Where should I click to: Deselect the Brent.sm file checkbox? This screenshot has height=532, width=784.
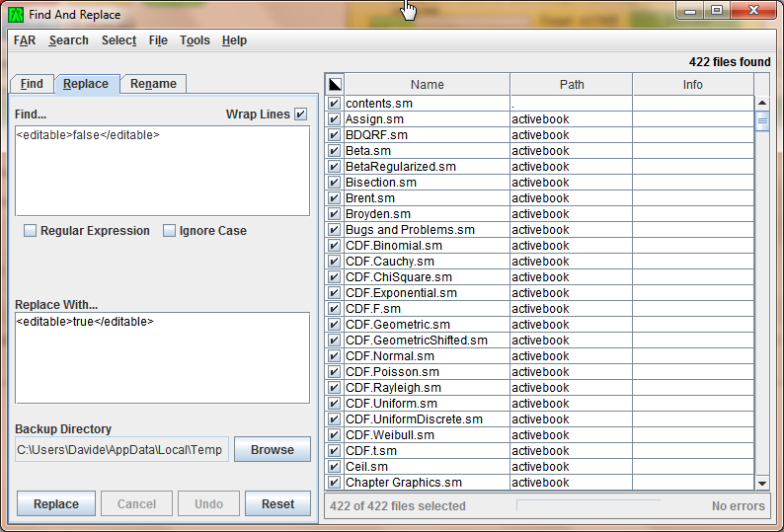click(x=335, y=198)
